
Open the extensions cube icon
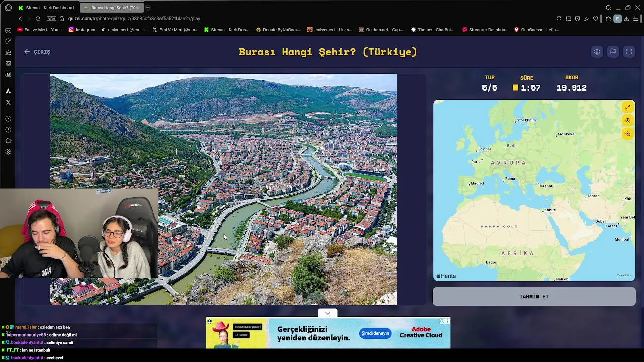coord(608,19)
